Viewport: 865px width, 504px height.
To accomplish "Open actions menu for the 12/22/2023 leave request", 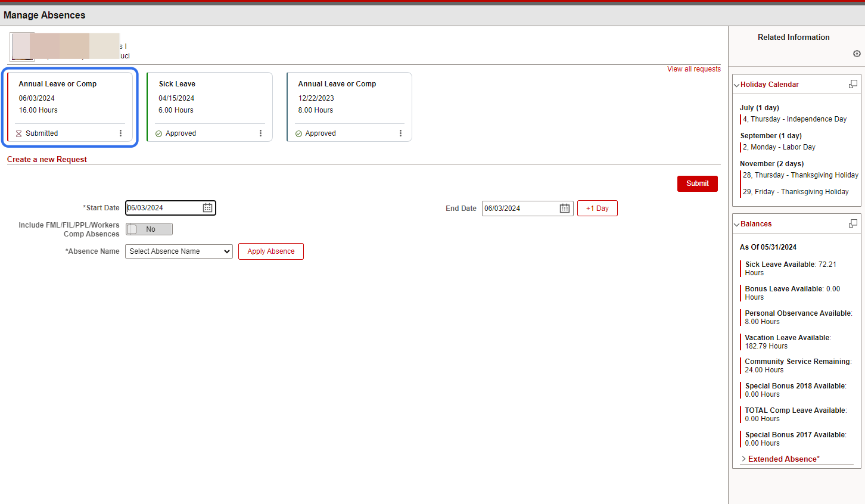I will [400, 133].
